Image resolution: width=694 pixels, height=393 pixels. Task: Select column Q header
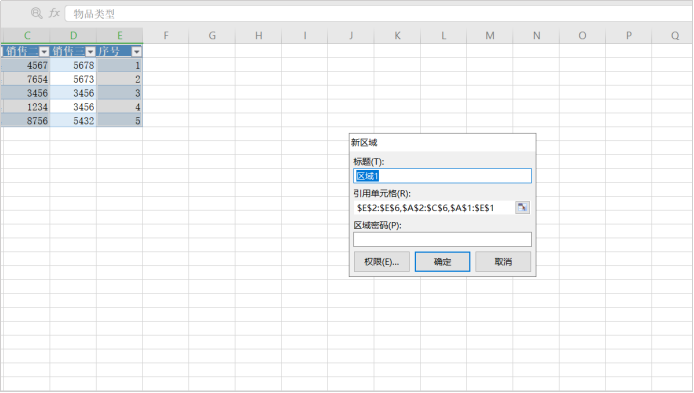coord(673,35)
